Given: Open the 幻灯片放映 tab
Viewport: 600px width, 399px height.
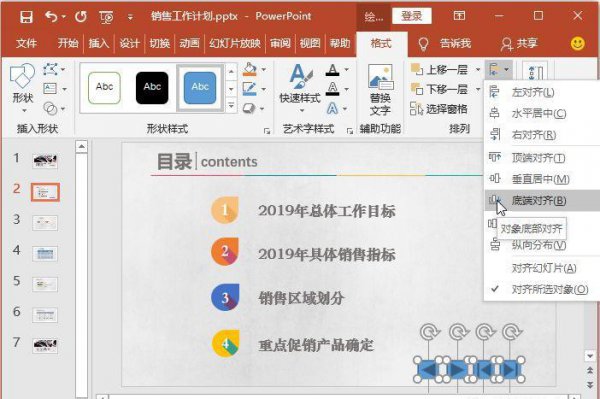Looking at the screenshot, I should [235, 43].
